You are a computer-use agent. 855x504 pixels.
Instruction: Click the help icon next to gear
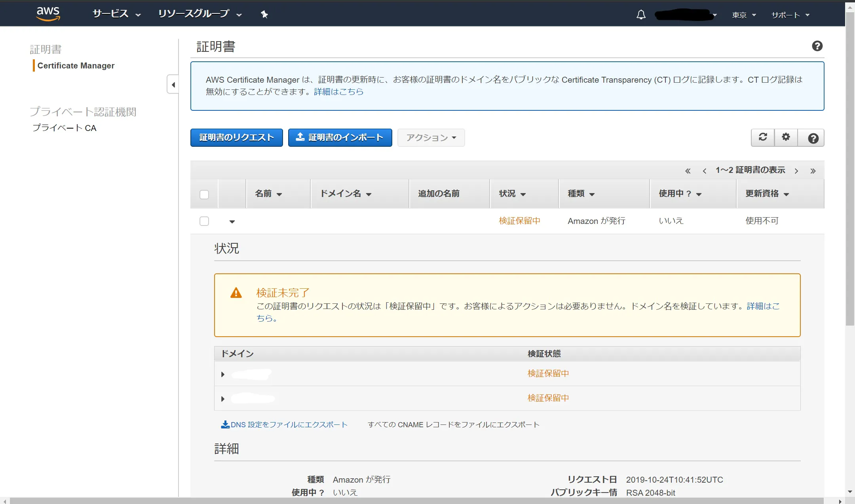[813, 138]
